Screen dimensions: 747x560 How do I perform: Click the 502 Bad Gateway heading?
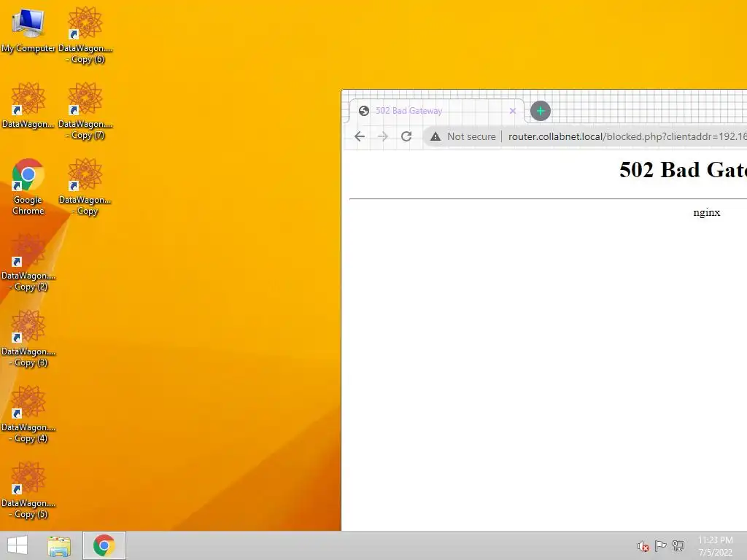[683, 169]
